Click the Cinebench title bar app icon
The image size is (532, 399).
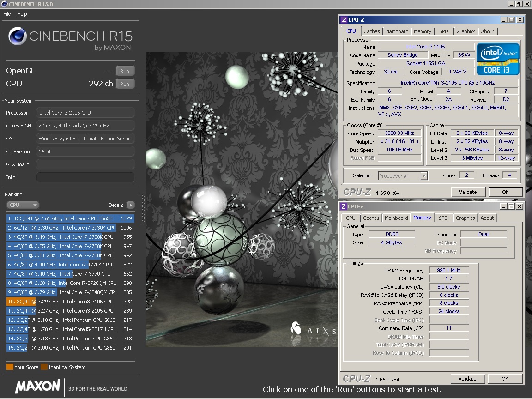tap(5, 4)
